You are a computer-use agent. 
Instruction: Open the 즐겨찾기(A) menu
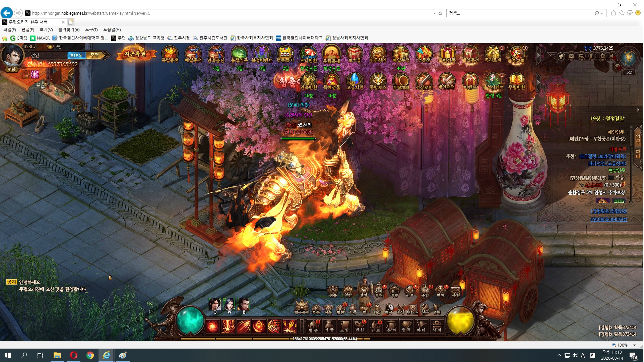[x=69, y=29]
